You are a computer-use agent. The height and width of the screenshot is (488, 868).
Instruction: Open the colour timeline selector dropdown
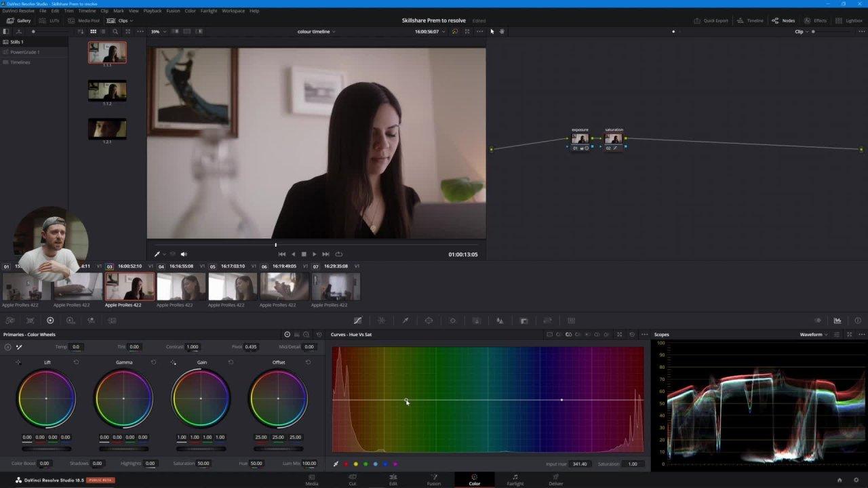tap(316, 31)
